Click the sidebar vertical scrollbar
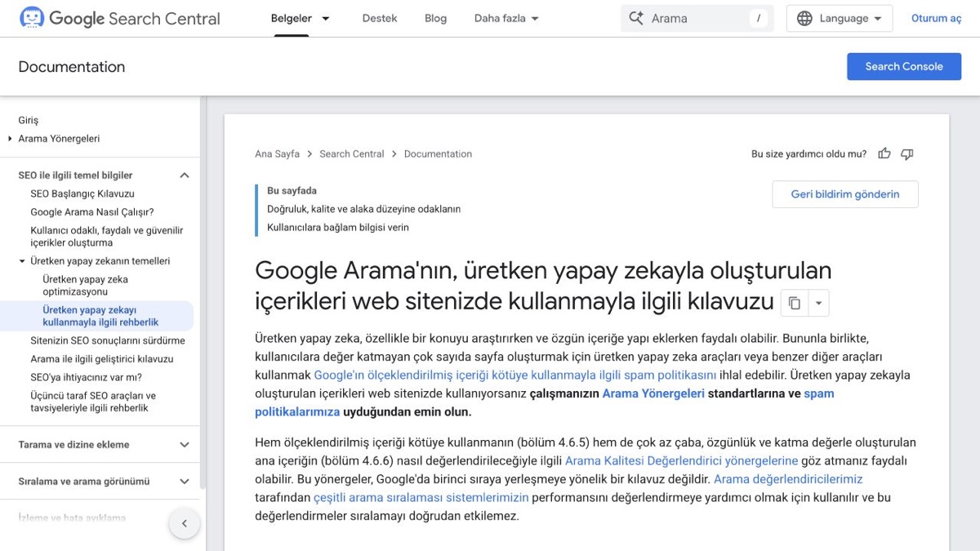Viewport: 980px width, 551px height. click(203, 294)
